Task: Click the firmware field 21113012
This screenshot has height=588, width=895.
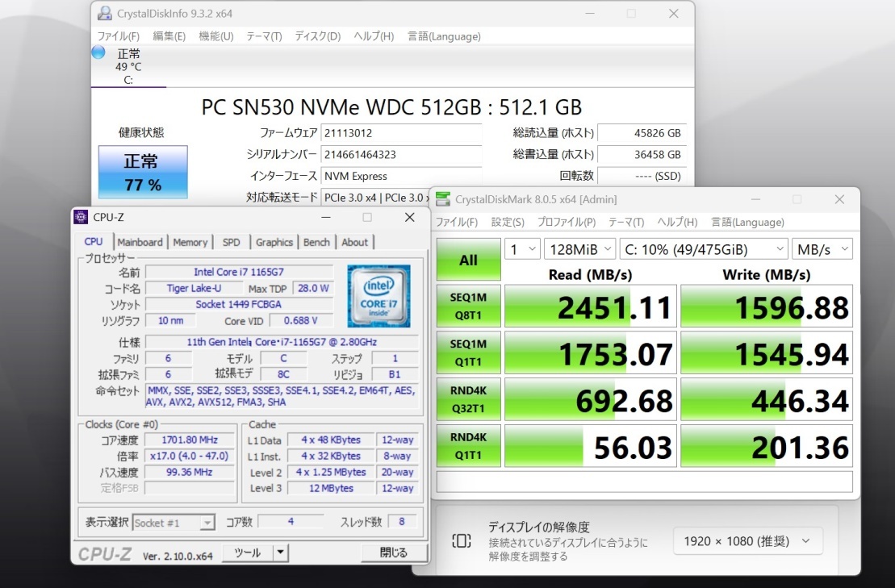Action: pos(401,133)
